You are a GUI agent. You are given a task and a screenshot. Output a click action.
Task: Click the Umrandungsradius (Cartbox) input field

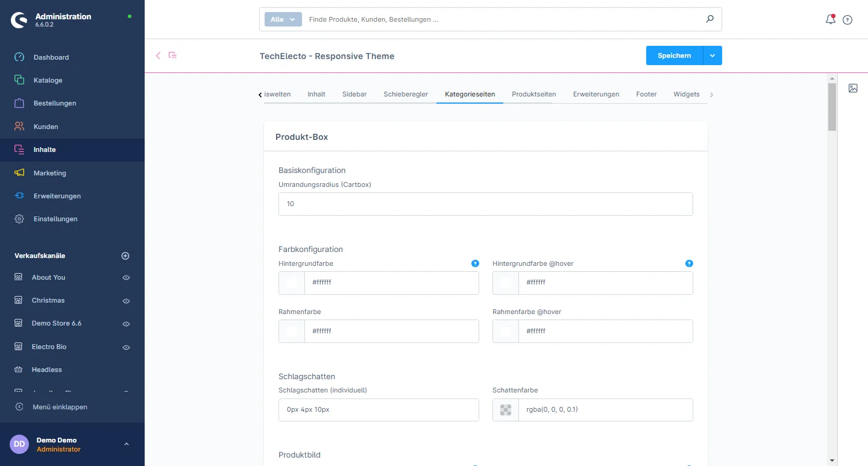click(x=485, y=204)
